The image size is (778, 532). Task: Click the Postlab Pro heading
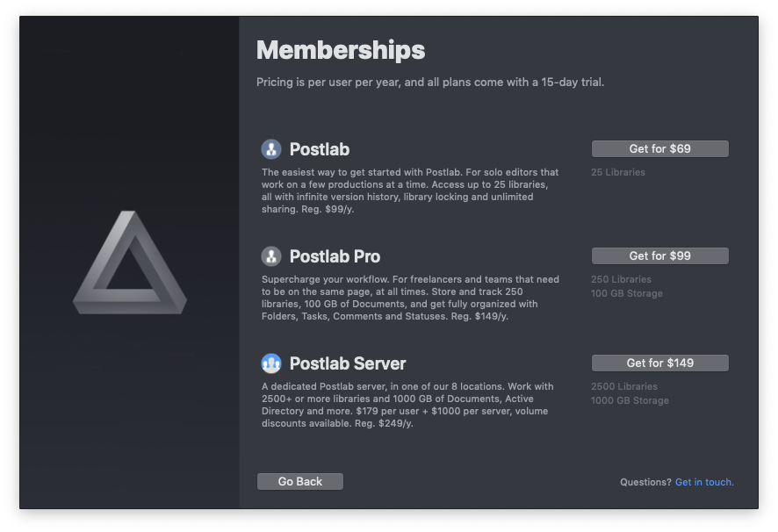(x=334, y=256)
